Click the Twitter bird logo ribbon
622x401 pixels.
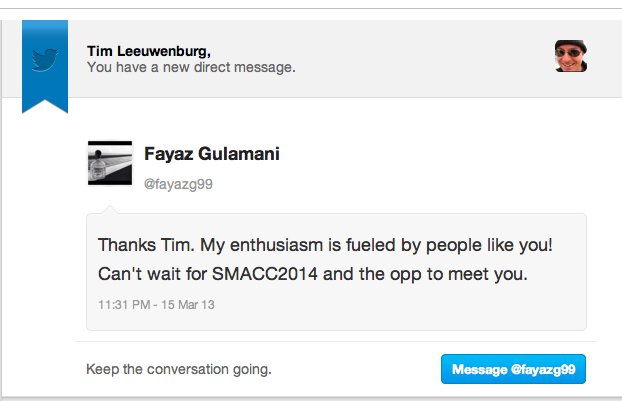(x=45, y=65)
